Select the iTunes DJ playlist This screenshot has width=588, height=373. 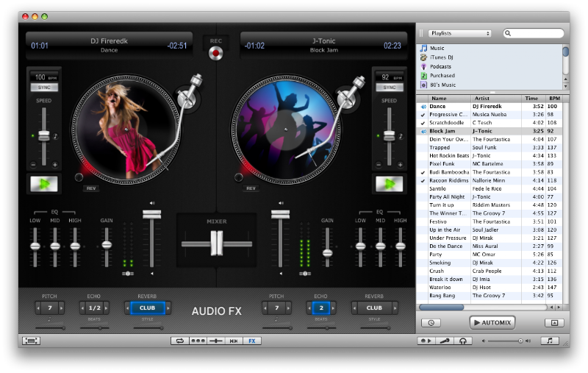[442, 57]
